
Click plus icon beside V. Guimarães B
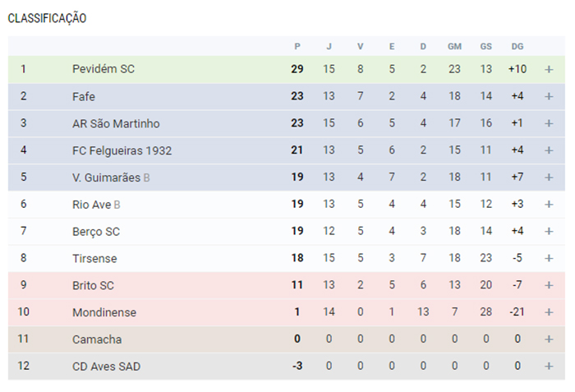tap(549, 178)
